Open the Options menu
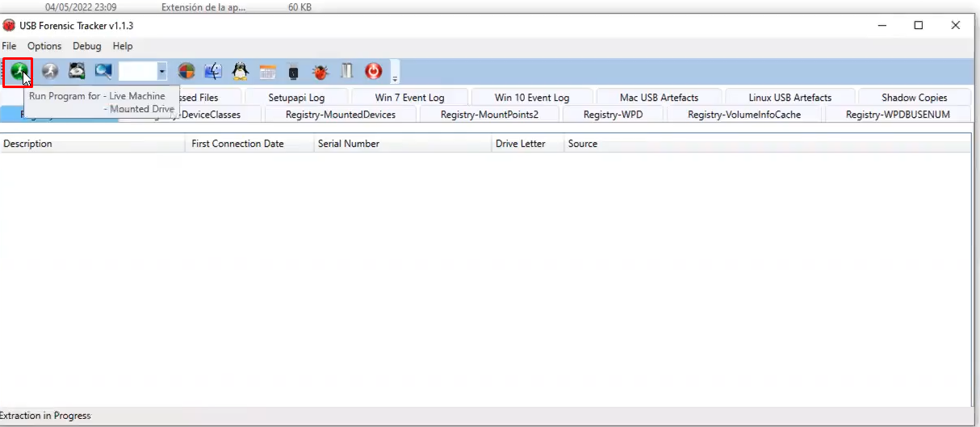Screen dimensions: 980x427 [x=44, y=46]
